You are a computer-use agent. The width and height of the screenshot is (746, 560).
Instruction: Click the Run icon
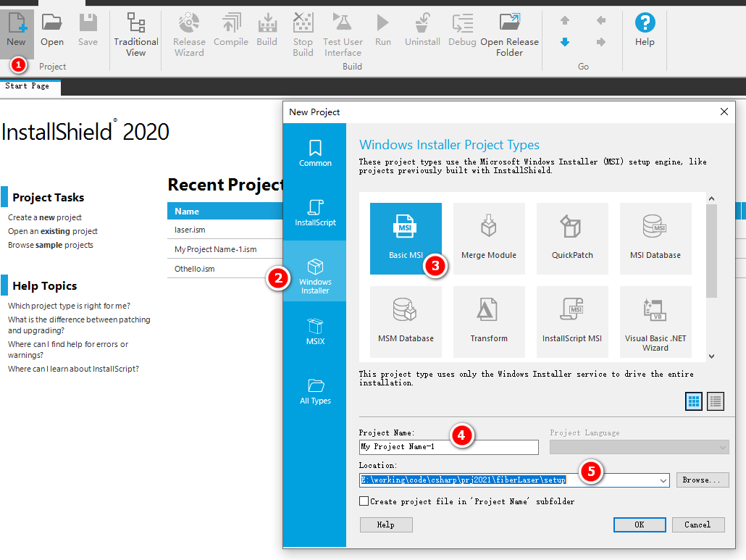tap(383, 30)
